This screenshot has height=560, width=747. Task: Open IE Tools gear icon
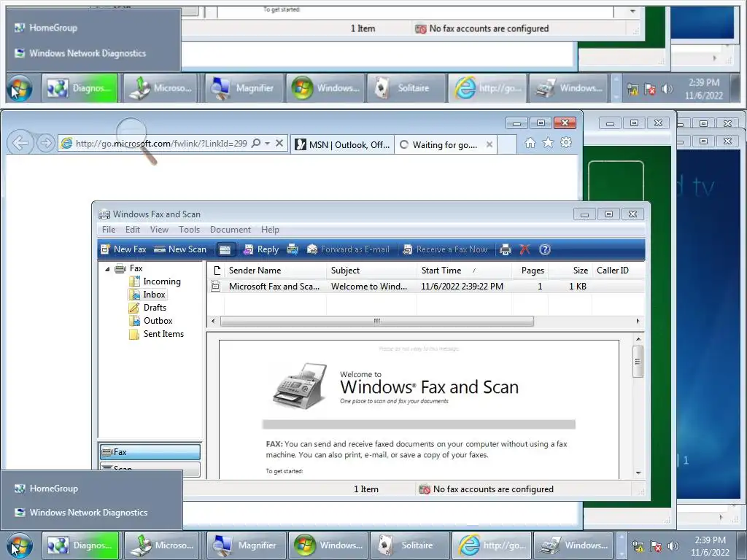click(566, 142)
